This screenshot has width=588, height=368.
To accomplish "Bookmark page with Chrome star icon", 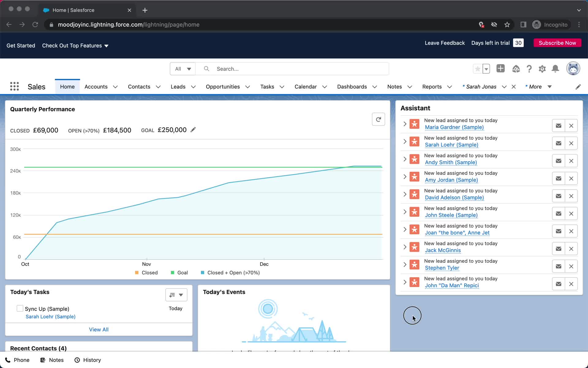I will pyautogui.click(x=507, y=25).
